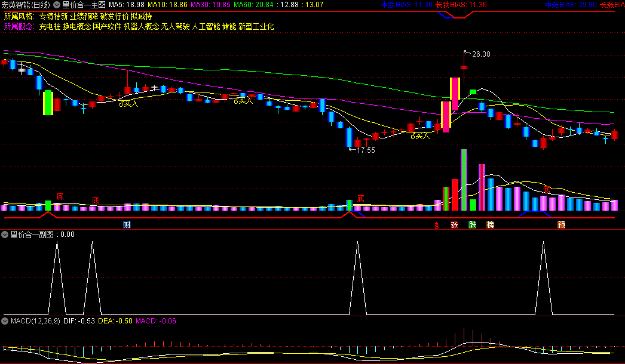Click the MA30: 19.85 value
Viewport: 625px width, 364px height.
point(210,5)
